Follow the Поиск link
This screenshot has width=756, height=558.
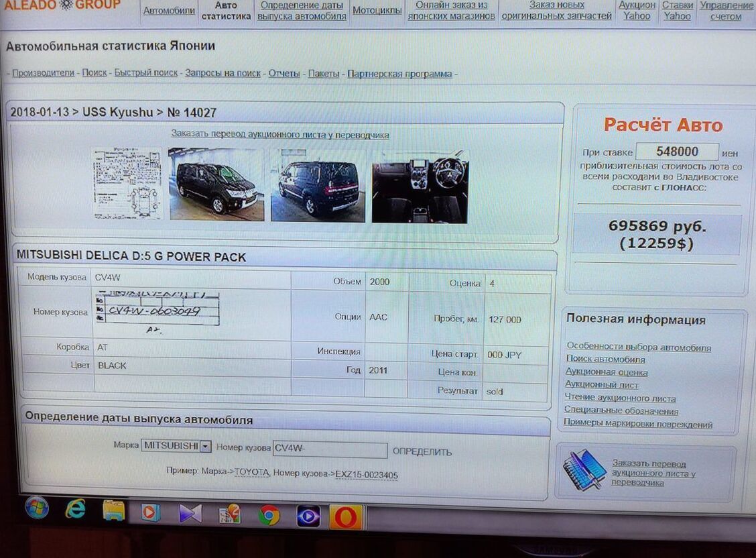(94, 72)
